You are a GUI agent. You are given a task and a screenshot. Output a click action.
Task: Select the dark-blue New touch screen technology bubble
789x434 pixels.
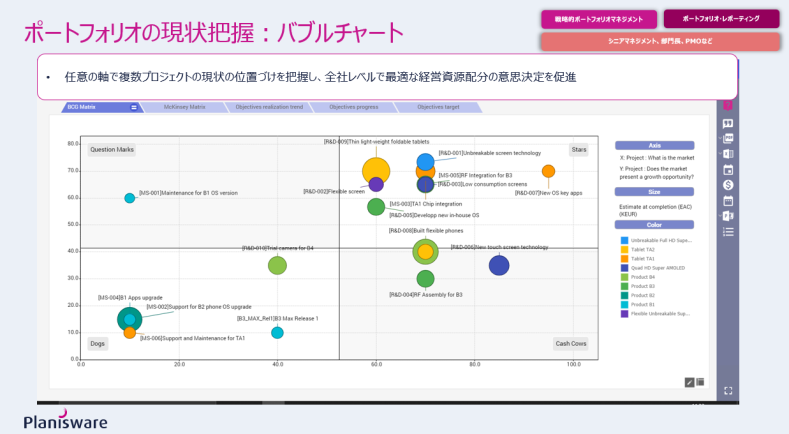click(x=499, y=265)
